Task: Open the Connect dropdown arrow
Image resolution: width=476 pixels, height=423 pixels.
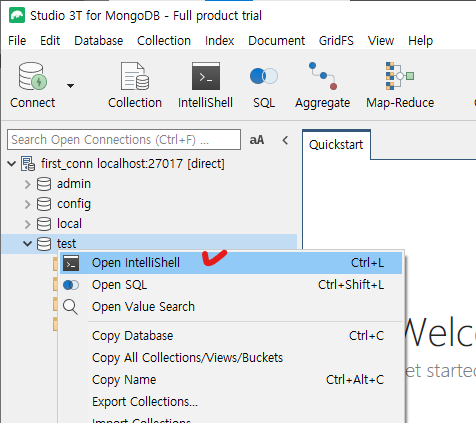Action: tap(70, 86)
